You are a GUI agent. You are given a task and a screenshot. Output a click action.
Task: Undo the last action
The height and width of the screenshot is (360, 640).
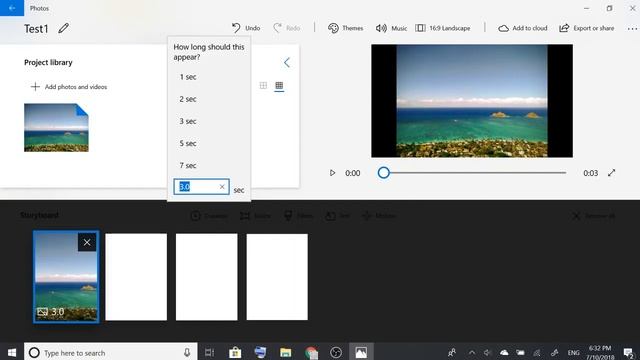[x=246, y=28]
